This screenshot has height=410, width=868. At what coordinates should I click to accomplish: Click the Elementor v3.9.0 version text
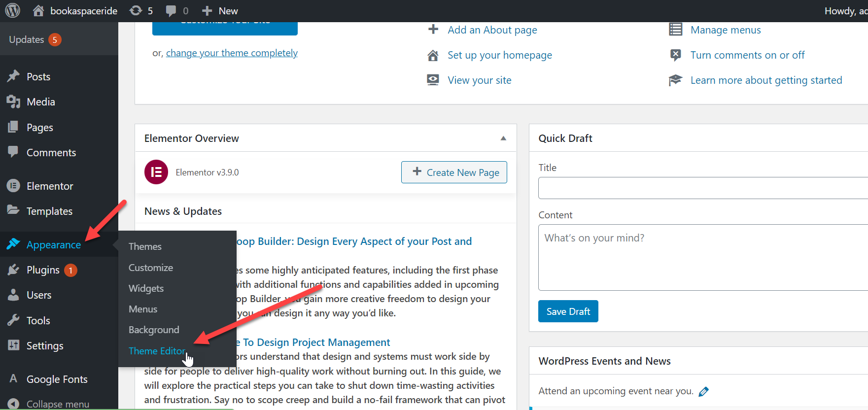(207, 172)
